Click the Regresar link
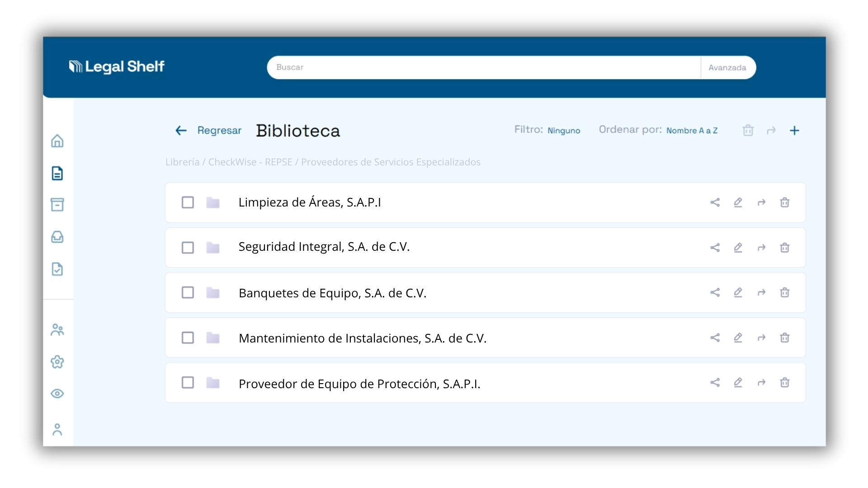 (x=219, y=131)
